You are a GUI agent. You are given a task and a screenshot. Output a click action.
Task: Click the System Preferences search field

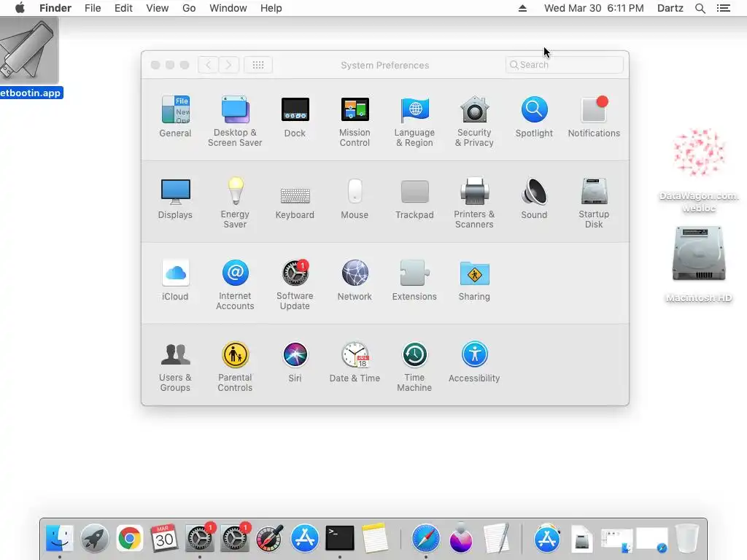[x=564, y=65]
